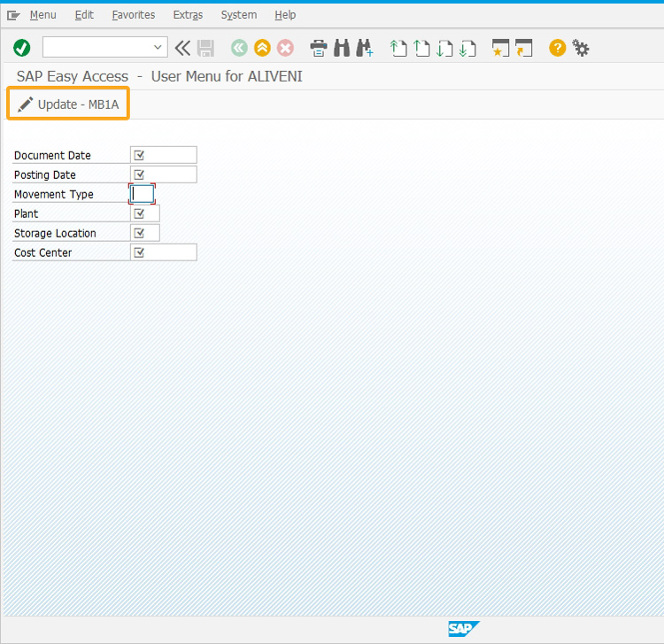Click the Plant input field
This screenshot has width=664, height=644.
point(145,213)
